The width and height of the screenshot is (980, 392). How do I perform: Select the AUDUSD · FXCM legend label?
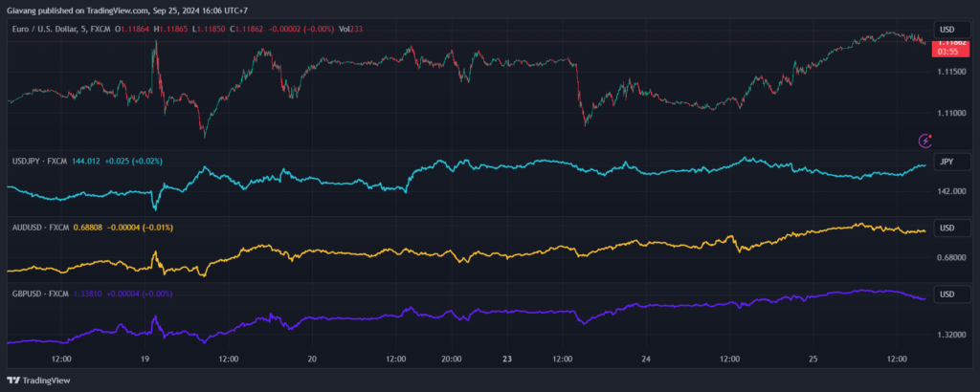[40, 228]
